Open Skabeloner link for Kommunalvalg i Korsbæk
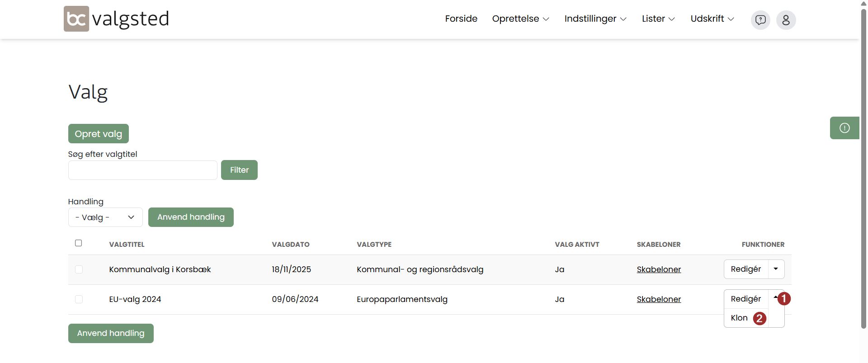This screenshot has width=868, height=363. coord(659,269)
